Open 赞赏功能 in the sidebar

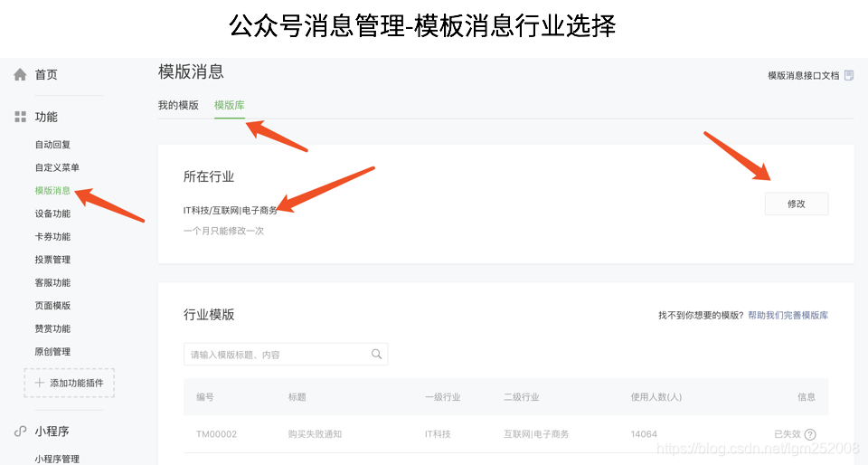[52, 328]
